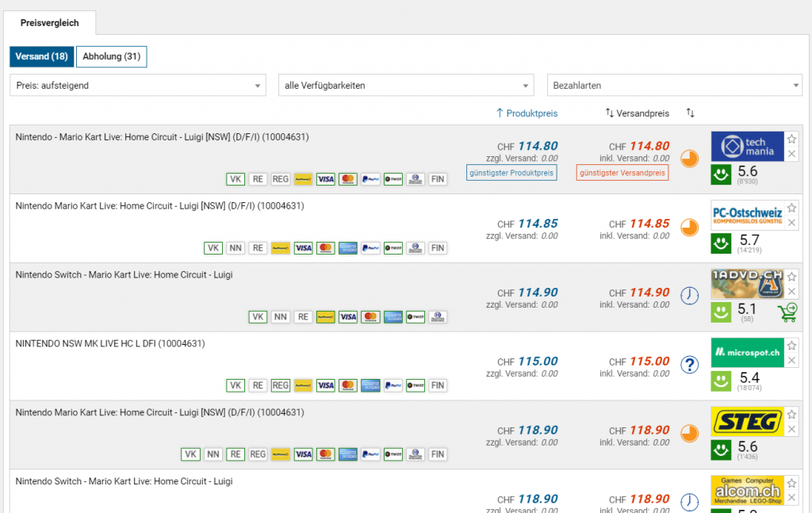This screenshot has width=812, height=513.
Task: Click the techmania shop logo
Action: (x=747, y=147)
